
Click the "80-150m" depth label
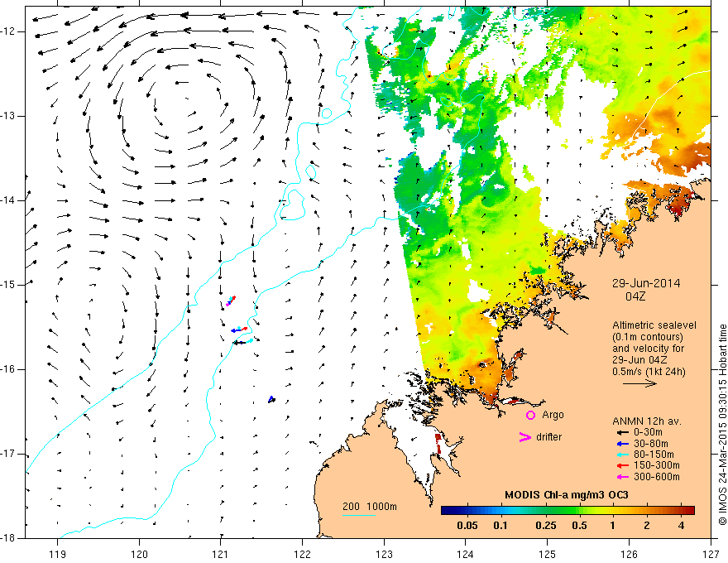654,455
